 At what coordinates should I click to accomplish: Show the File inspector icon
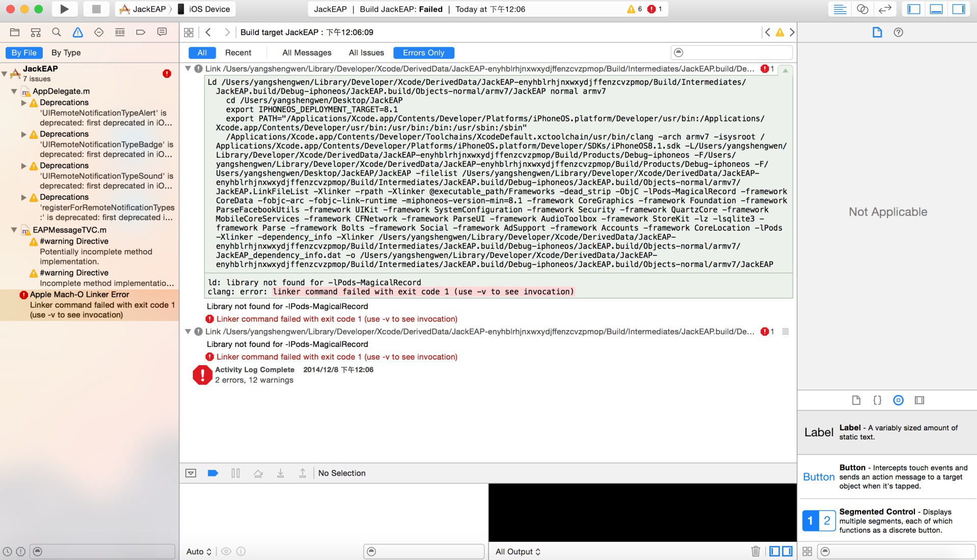point(877,32)
